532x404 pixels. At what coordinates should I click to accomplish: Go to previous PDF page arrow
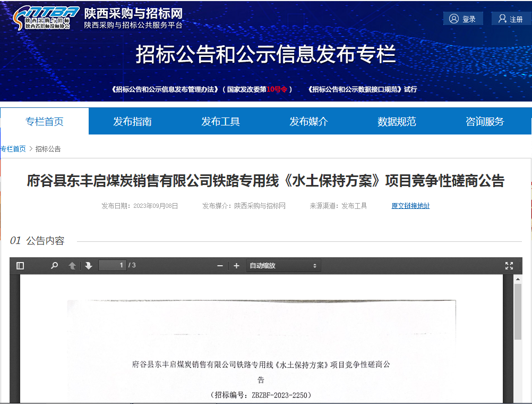tap(72, 266)
